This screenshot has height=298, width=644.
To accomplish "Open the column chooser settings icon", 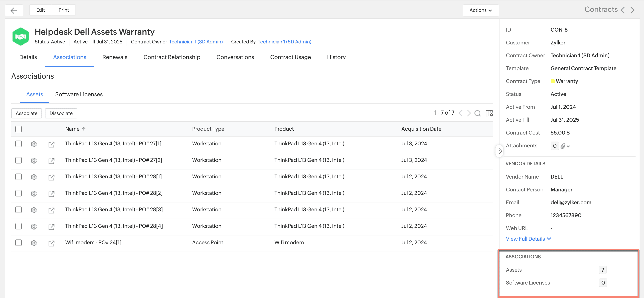I will [x=489, y=113].
